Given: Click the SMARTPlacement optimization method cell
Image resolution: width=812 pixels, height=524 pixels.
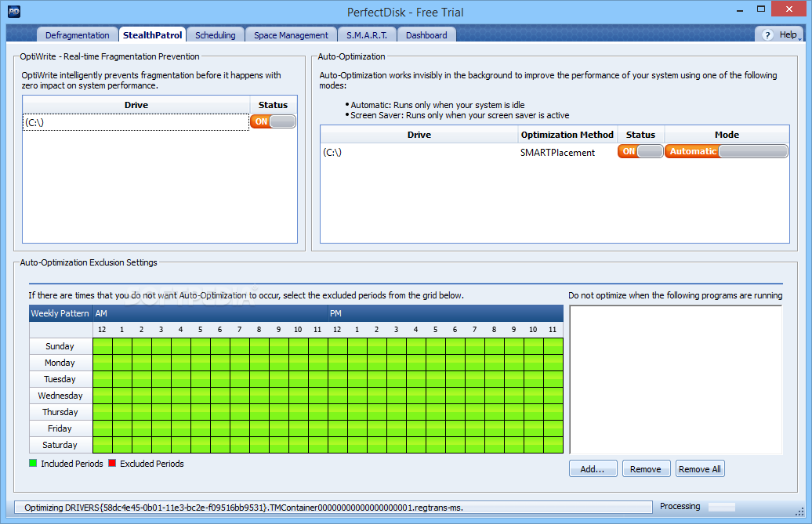Looking at the screenshot, I should (557, 153).
